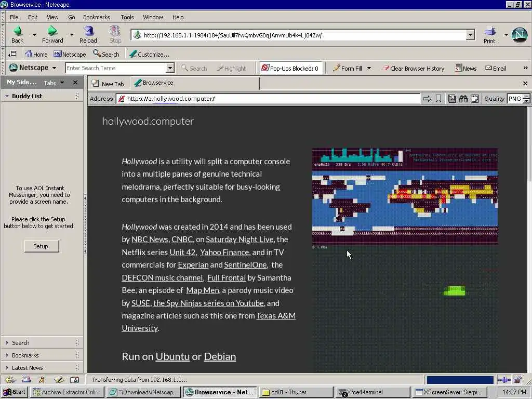Screen dimensions: 532x399
Task: Click the Enter Search Terms field
Action: coord(116,68)
